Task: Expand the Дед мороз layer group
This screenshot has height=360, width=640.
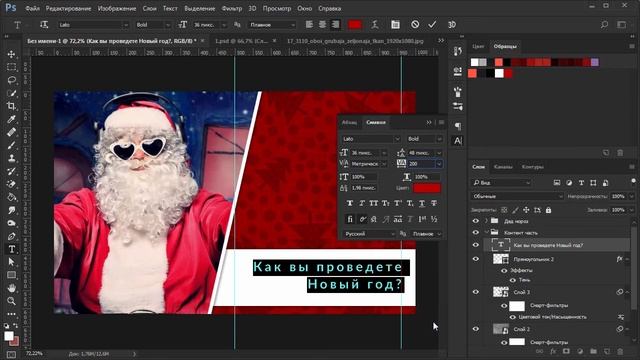Action: [486, 221]
